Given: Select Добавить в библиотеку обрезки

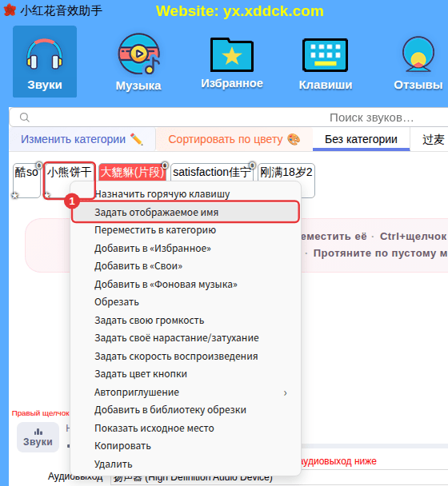Looking at the screenshot, I should [x=186, y=410].
